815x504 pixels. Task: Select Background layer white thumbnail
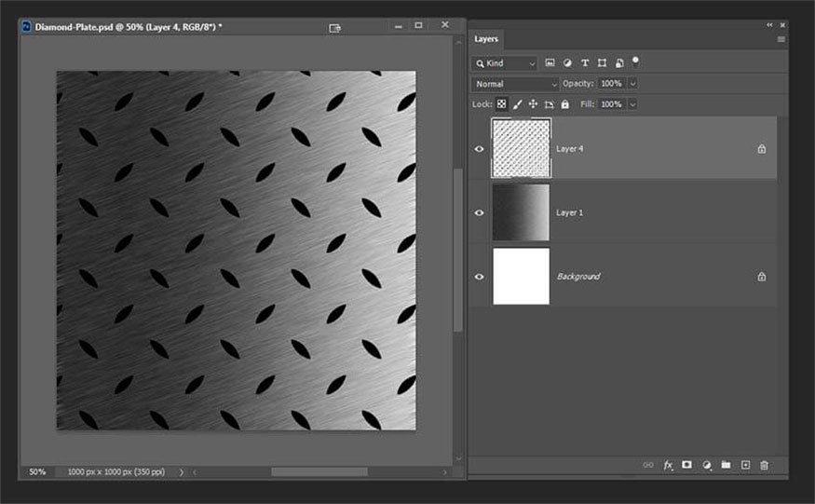click(521, 276)
